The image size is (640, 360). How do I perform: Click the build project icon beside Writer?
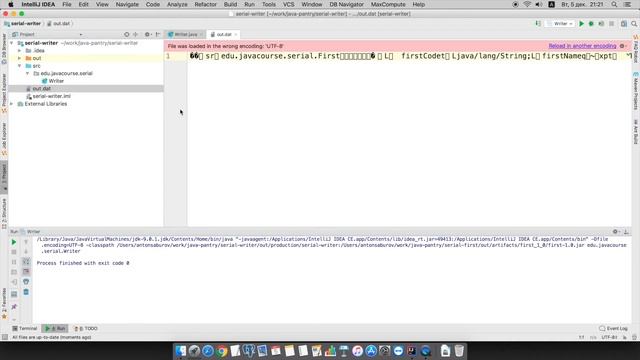click(538, 24)
